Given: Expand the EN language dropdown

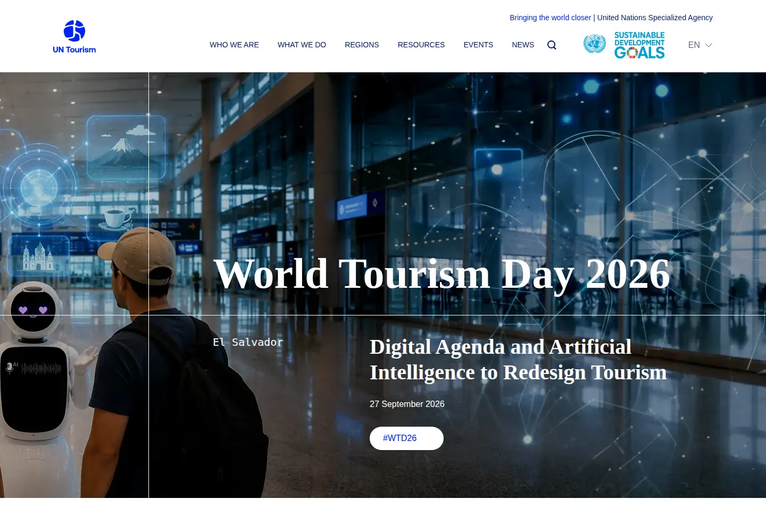Looking at the screenshot, I should (x=700, y=45).
